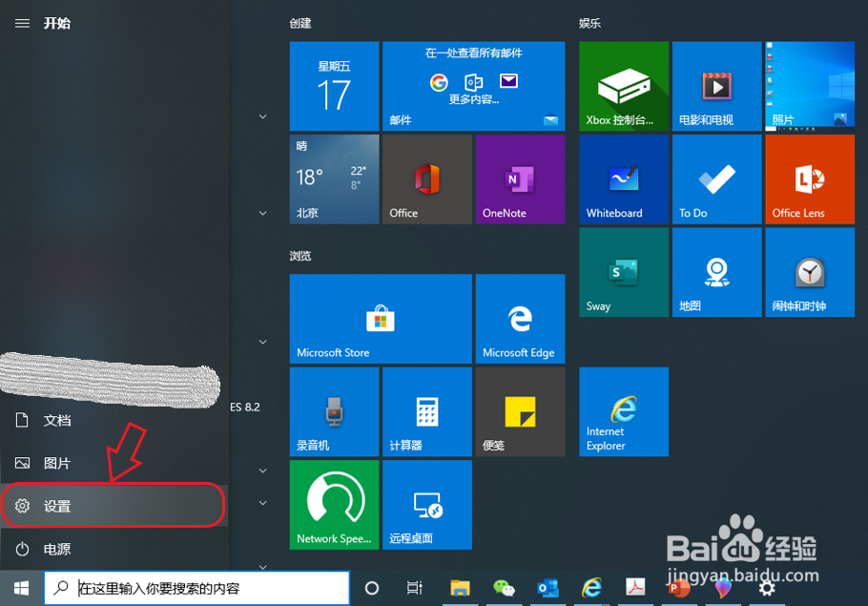Open Settings (设置) in the left rail
Viewport: 868px width, 606px height.
pyautogui.click(x=114, y=506)
